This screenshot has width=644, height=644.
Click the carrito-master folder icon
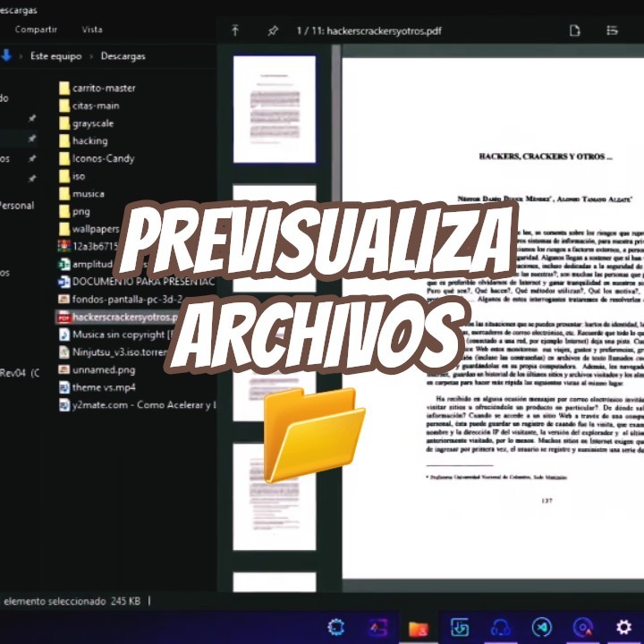[x=64, y=88]
